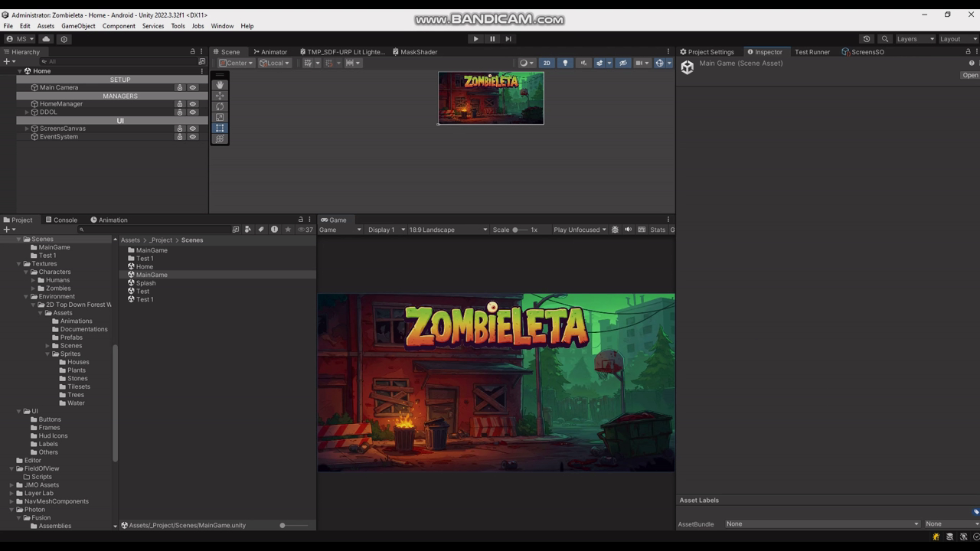Open the Home scene options kebab menu
Screen dimensions: 980x551
pyautogui.click(x=202, y=71)
